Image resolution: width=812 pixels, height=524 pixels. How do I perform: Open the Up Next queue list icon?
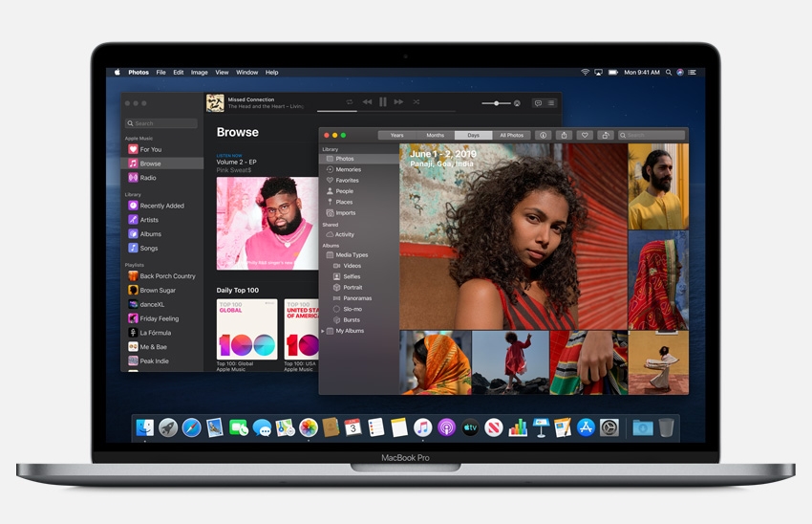[551, 102]
